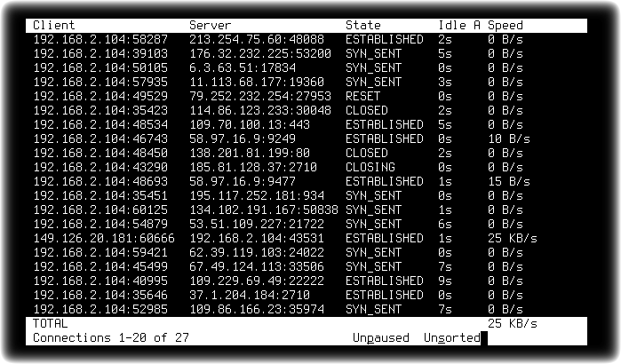Select server 109.70.100.13:443

[x=250, y=125]
